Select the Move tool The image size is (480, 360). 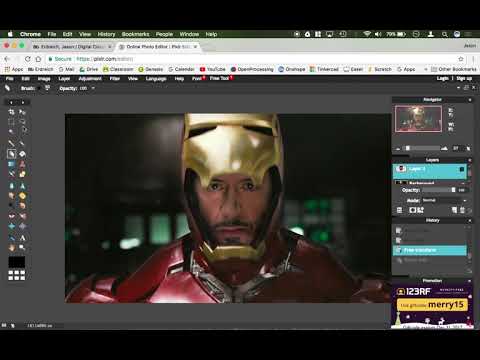(22, 112)
